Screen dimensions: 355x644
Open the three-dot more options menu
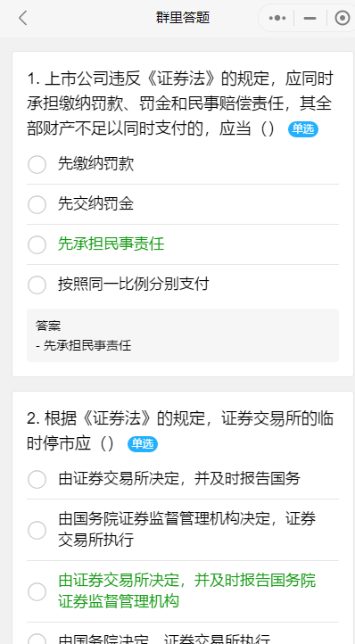pyautogui.click(x=277, y=18)
